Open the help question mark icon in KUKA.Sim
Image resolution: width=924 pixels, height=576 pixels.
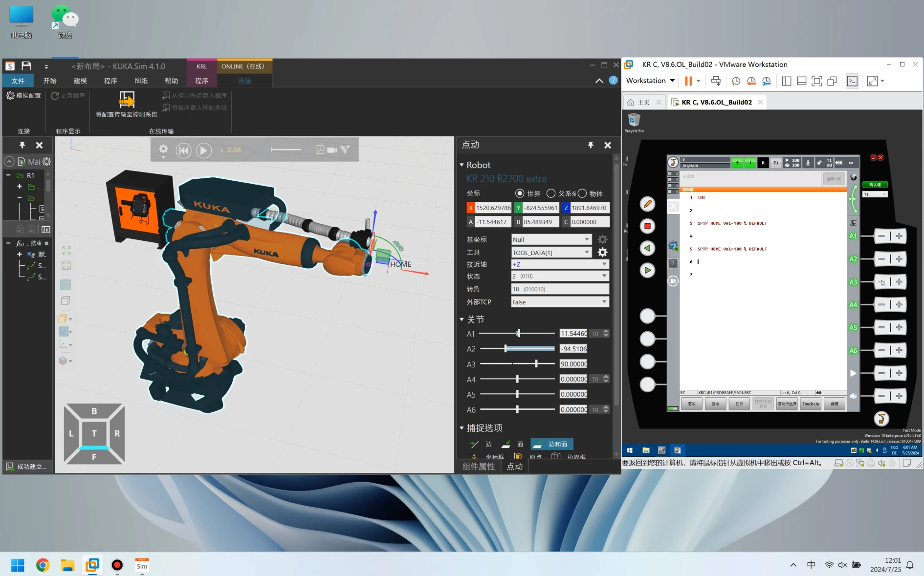coord(613,81)
